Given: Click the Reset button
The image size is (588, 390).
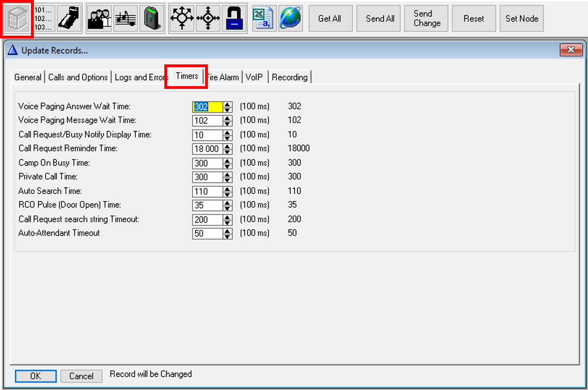Looking at the screenshot, I should tap(474, 19).
